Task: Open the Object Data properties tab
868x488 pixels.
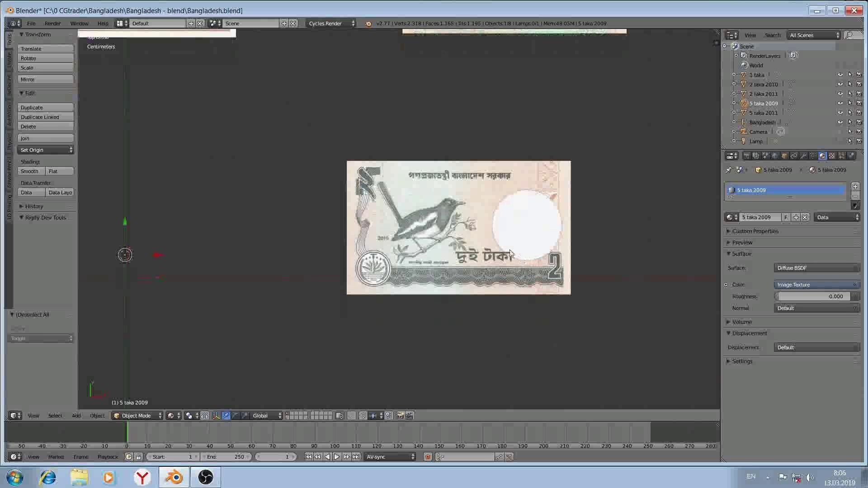Action: (813, 155)
